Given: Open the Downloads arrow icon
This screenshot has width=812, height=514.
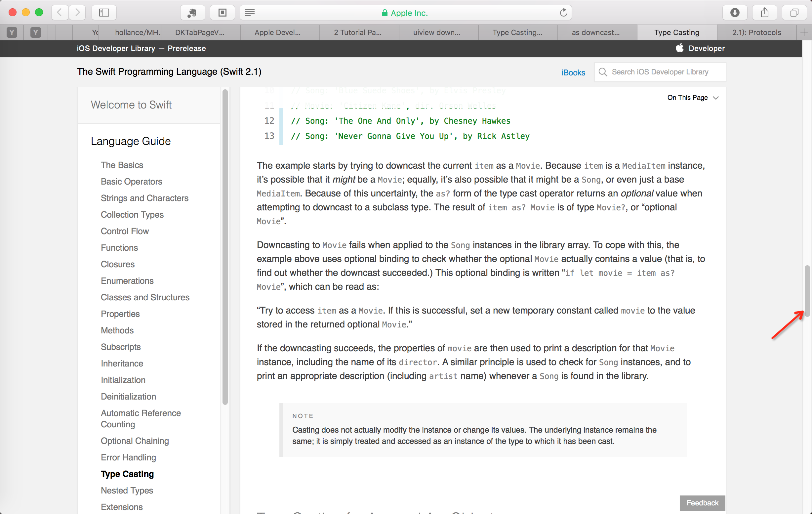Looking at the screenshot, I should [x=734, y=13].
